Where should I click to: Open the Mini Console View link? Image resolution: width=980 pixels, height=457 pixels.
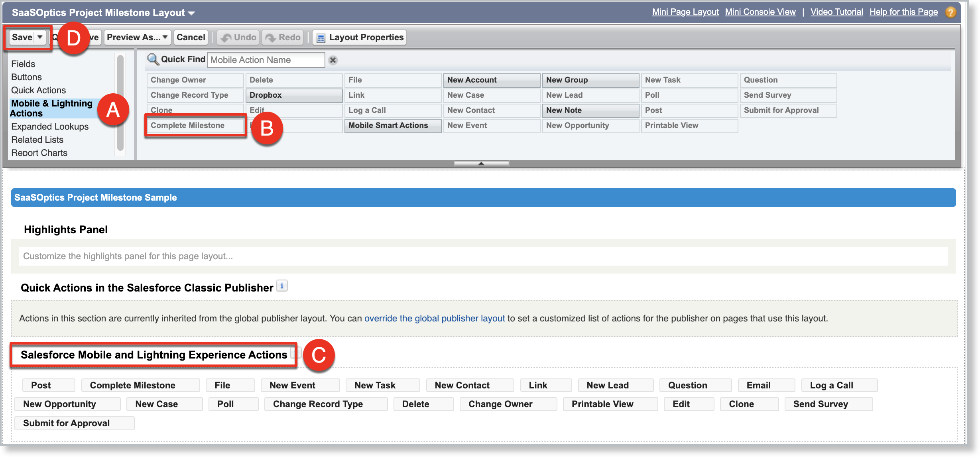click(x=760, y=12)
